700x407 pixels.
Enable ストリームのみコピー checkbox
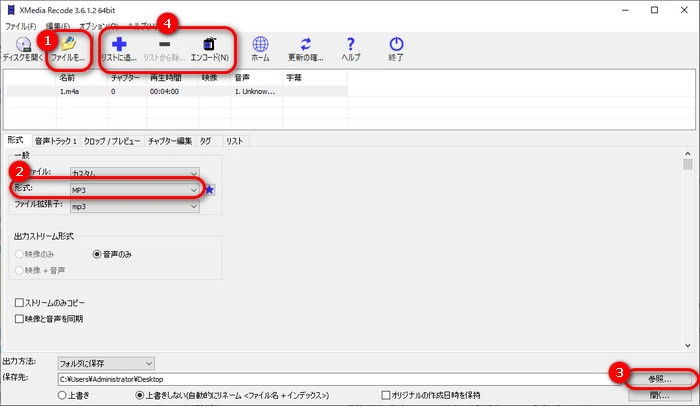pyautogui.click(x=19, y=303)
